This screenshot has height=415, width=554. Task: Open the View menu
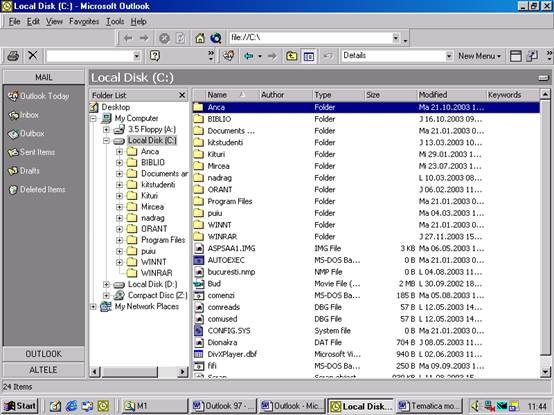(54, 22)
